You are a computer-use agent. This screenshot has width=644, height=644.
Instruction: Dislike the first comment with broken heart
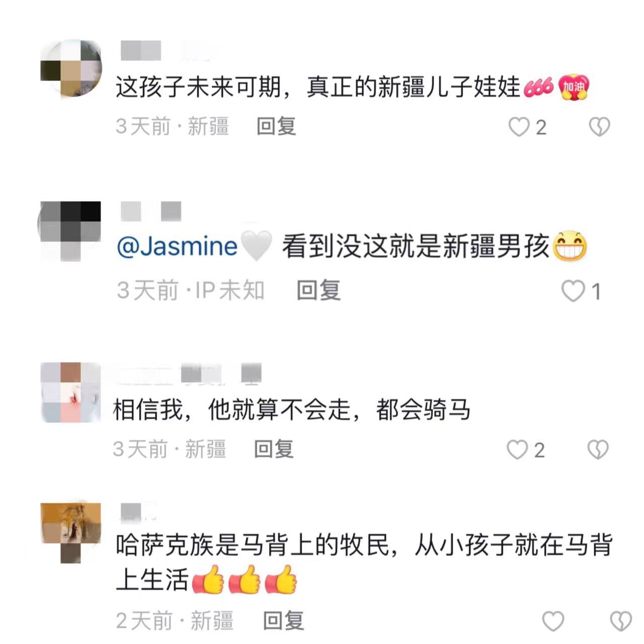pos(599,127)
